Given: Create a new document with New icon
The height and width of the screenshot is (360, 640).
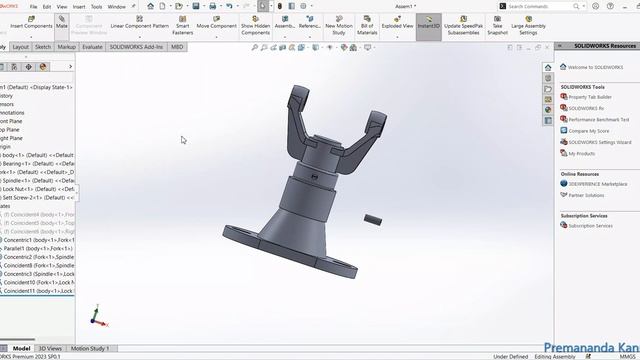Looking at the screenshot, I should [x=162, y=6].
